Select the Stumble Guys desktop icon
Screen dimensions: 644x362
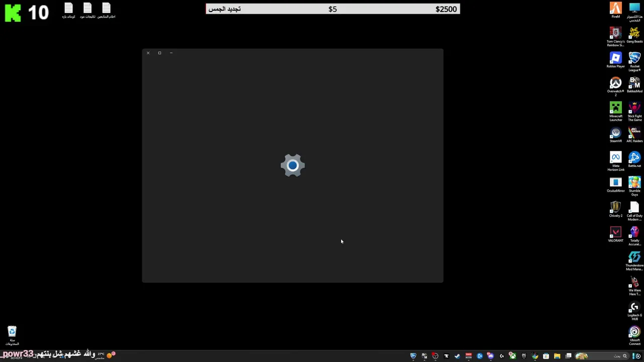click(x=634, y=186)
